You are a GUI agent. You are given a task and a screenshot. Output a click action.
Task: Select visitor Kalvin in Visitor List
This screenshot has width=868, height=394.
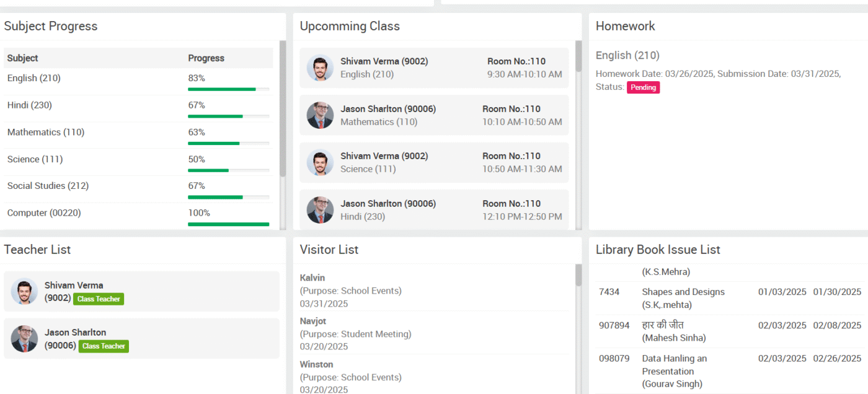312,278
